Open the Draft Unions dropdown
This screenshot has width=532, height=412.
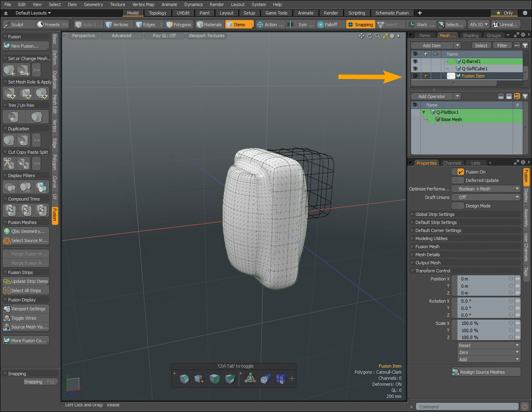pyautogui.click(x=488, y=197)
